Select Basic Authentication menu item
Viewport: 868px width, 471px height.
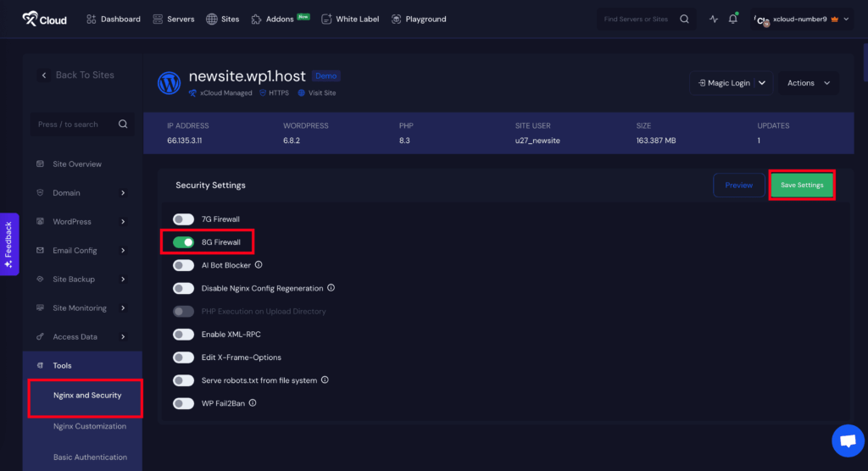pyautogui.click(x=90, y=457)
